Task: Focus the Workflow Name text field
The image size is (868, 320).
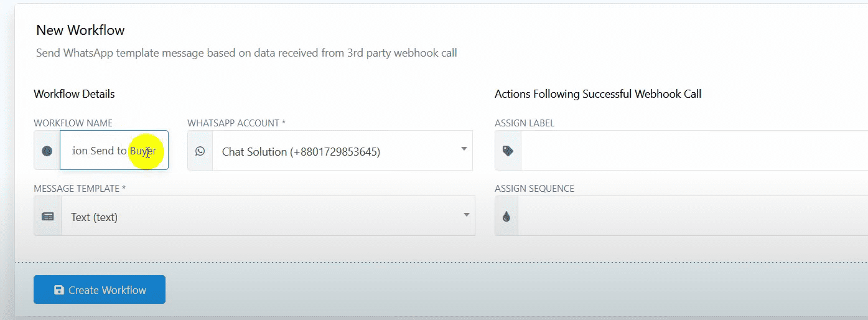Action: [100, 151]
